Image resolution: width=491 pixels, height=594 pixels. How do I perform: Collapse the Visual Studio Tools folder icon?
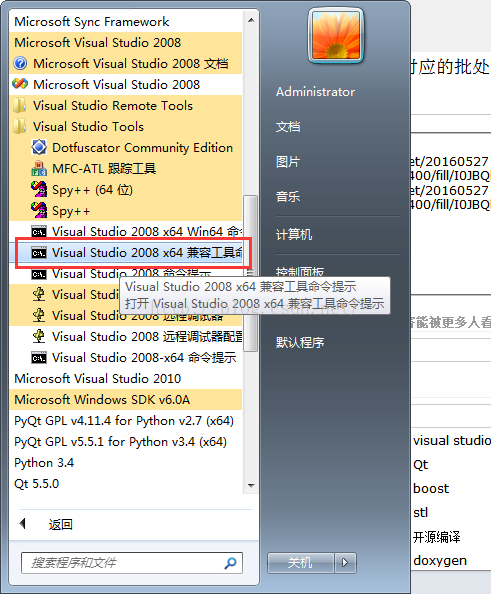(20, 127)
